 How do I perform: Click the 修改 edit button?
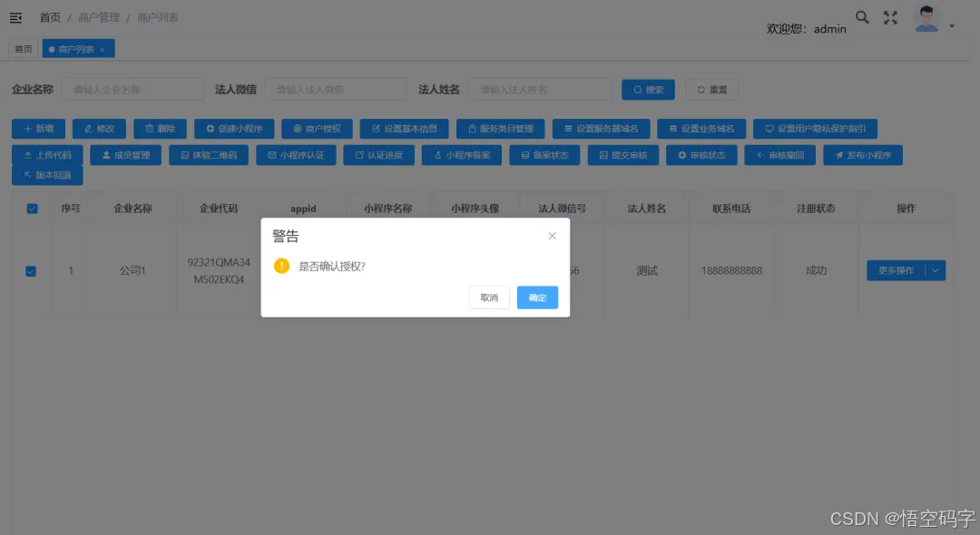point(100,129)
